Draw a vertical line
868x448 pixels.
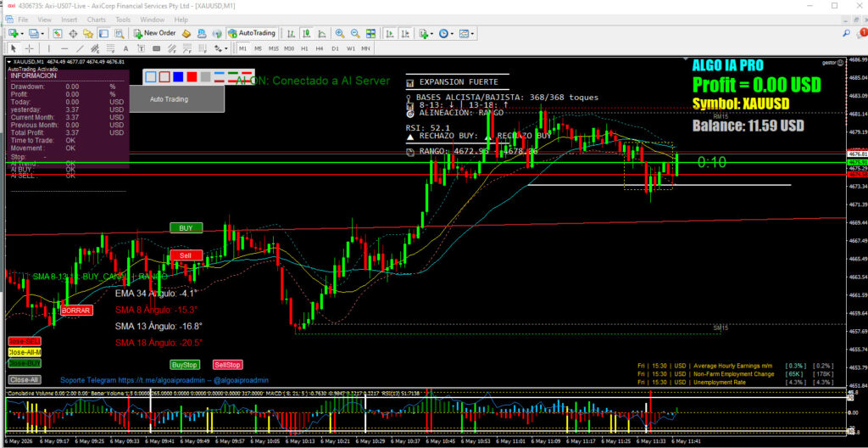coord(48,48)
